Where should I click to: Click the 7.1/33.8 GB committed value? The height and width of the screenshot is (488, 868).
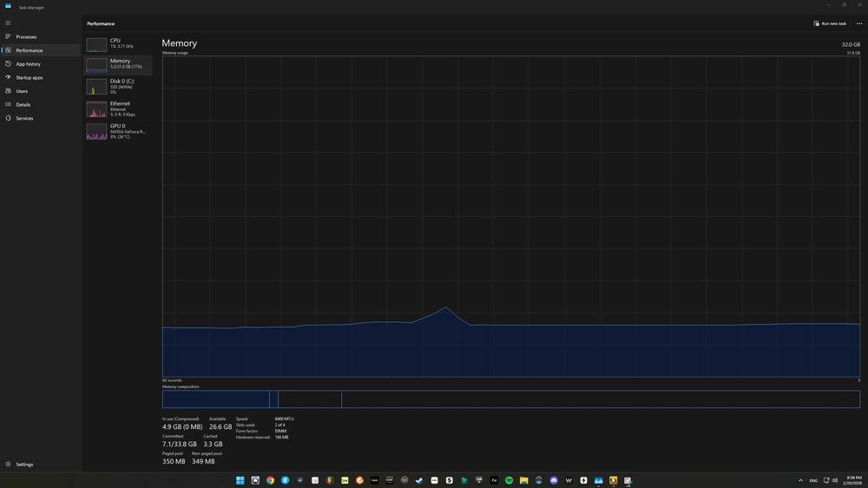[x=180, y=445]
